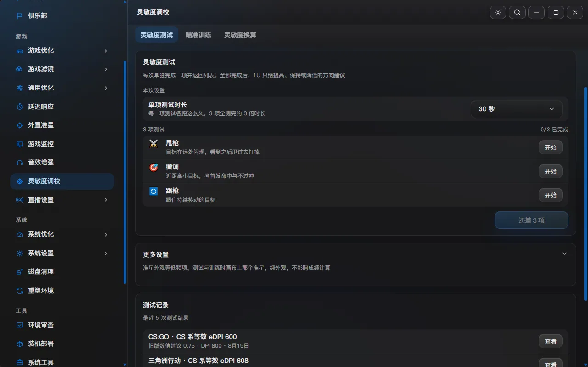This screenshot has width=588, height=367.
Task: Open 系统优化 speedometer icon
Action: 20,234
